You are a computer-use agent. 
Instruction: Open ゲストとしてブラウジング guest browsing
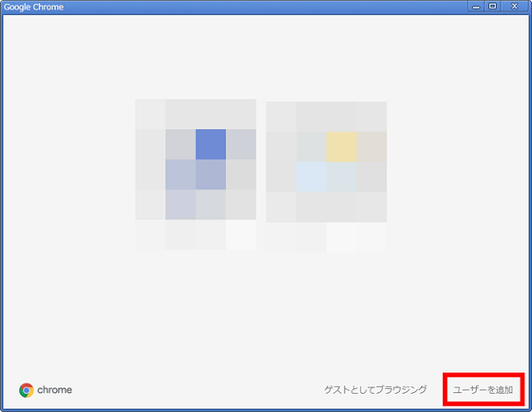tap(375, 389)
